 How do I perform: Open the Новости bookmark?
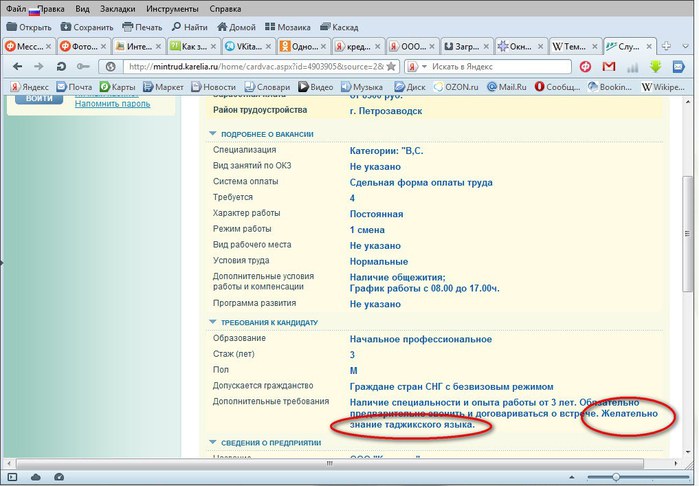pos(214,87)
